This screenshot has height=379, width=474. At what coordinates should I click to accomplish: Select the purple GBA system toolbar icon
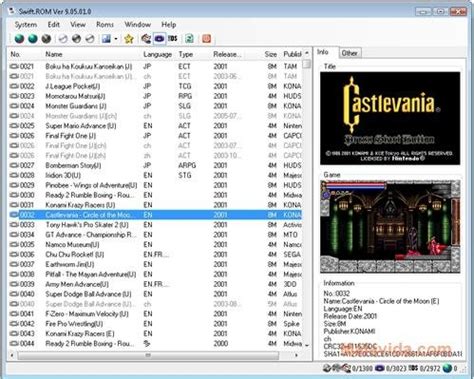pyautogui.click(x=159, y=39)
